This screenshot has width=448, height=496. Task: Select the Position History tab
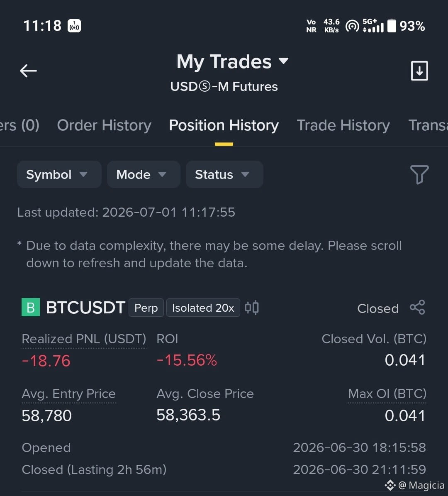point(224,125)
